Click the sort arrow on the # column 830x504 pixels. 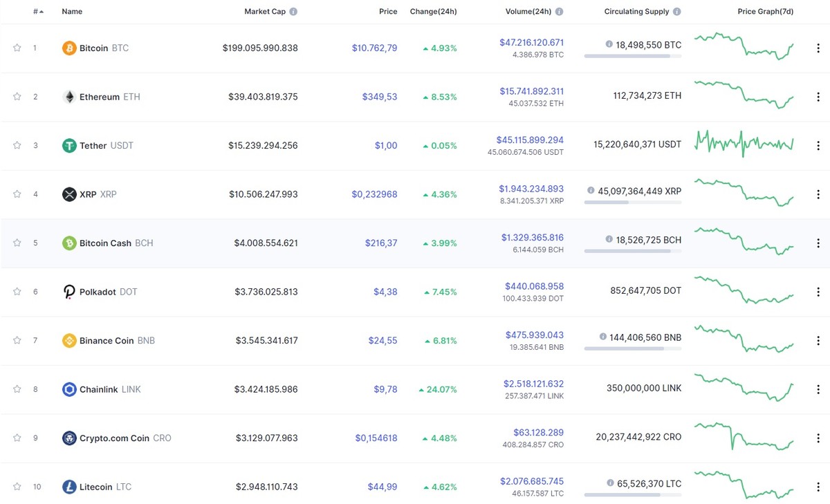[x=40, y=10]
